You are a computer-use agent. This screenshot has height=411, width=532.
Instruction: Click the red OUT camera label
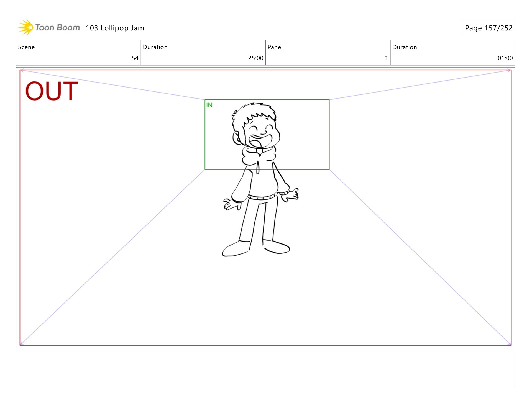coord(52,91)
